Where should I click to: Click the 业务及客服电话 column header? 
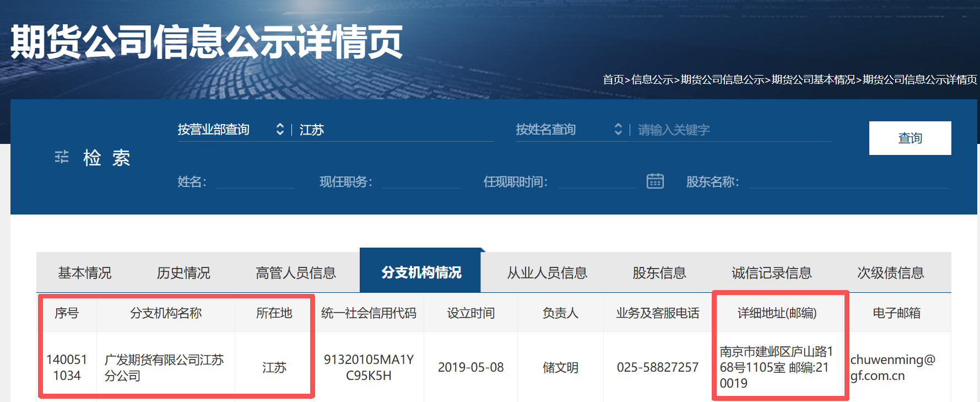[658, 313]
